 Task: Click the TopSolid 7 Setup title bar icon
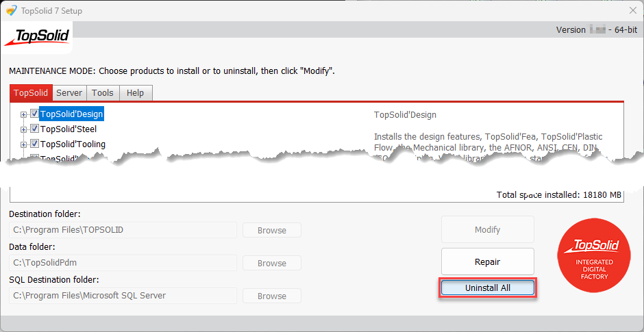(12, 11)
